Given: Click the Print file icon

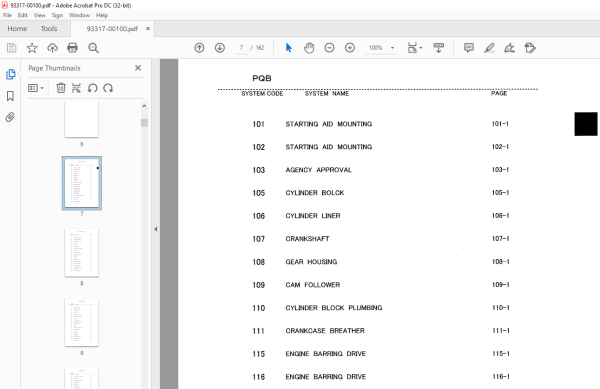Looking at the screenshot, I should click(x=72, y=48).
